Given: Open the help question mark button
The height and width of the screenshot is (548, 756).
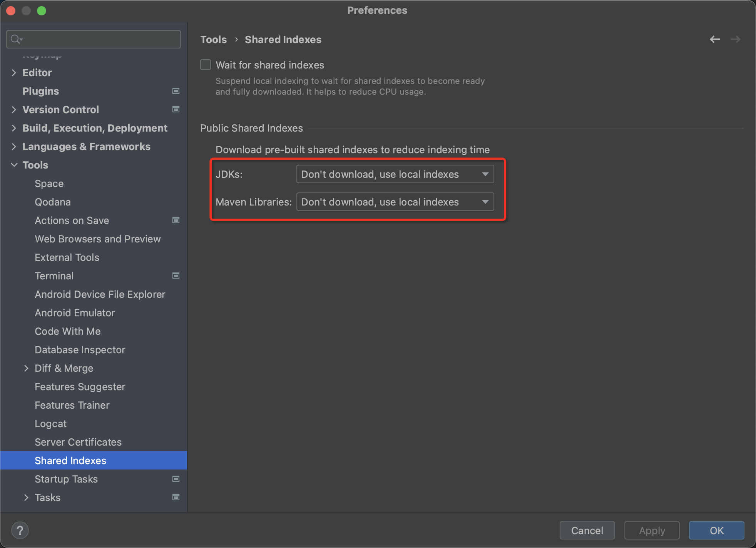Looking at the screenshot, I should coord(20,530).
